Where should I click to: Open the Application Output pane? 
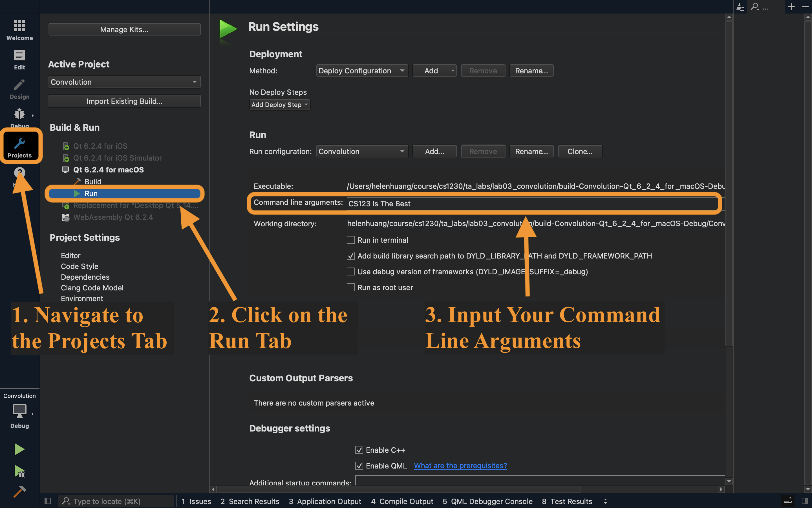pyautogui.click(x=325, y=501)
